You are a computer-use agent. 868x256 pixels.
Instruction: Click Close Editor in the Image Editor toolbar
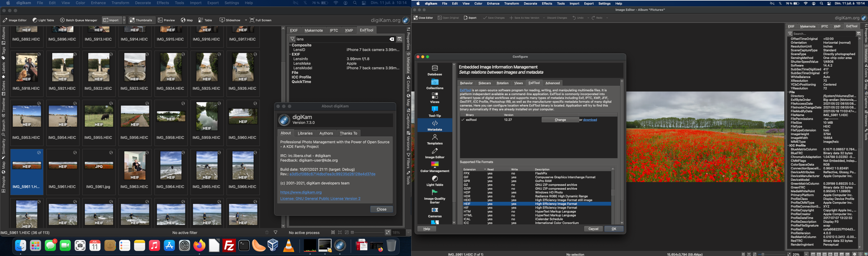click(423, 18)
